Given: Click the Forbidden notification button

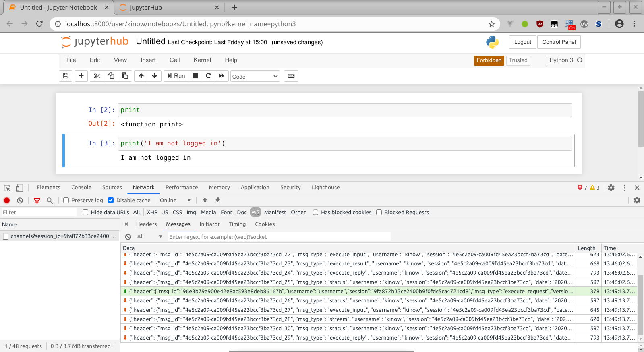Looking at the screenshot, I should click(x=489, y=60).
